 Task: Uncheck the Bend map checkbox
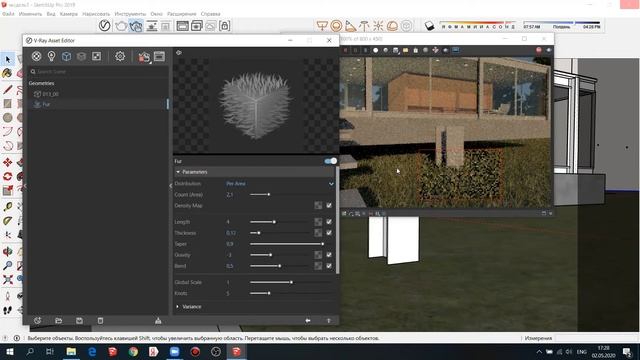pos(329,266)
